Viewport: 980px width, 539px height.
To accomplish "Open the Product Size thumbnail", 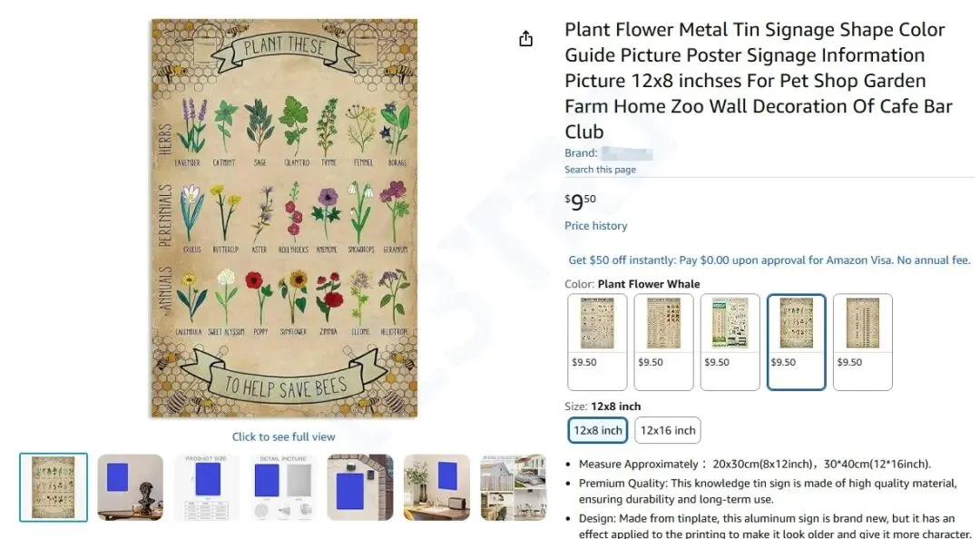I will 207,487.
